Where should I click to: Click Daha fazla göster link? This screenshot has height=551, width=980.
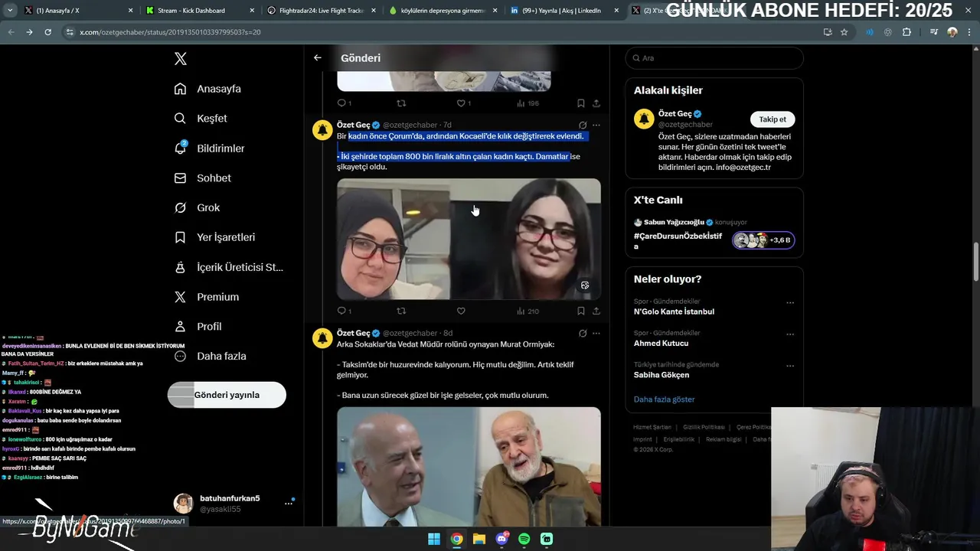tap(664, 399)
